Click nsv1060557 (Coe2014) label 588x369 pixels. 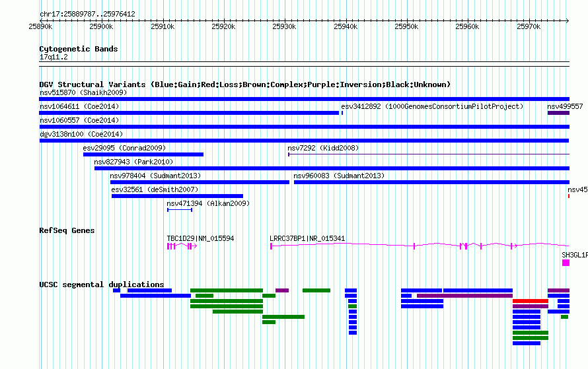click(79, 120)
